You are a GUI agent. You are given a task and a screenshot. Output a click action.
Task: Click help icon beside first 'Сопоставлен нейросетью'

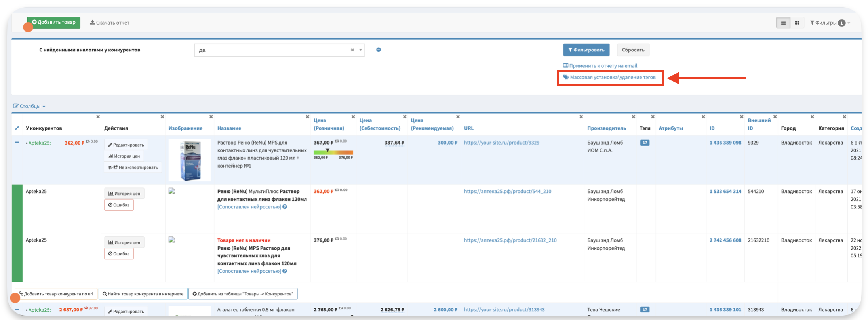pyautogui.click(x=285, y=207)
